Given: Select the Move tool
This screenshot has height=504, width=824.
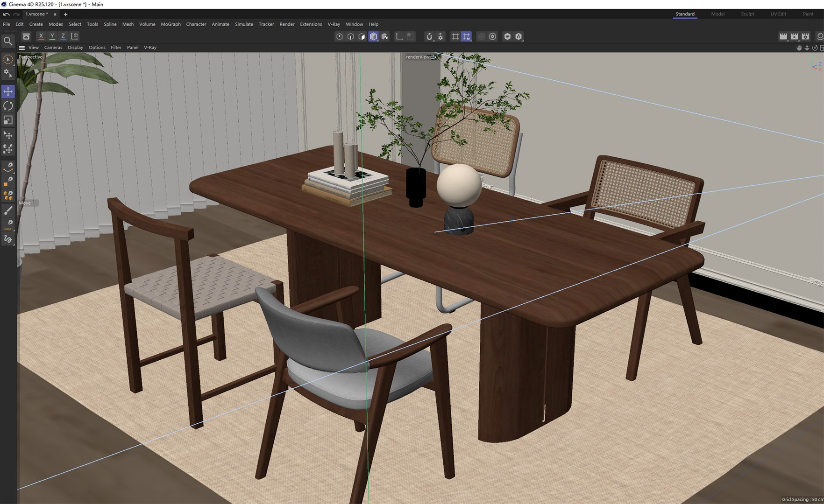Looking at the screenshot, I should tap(8, 91).
